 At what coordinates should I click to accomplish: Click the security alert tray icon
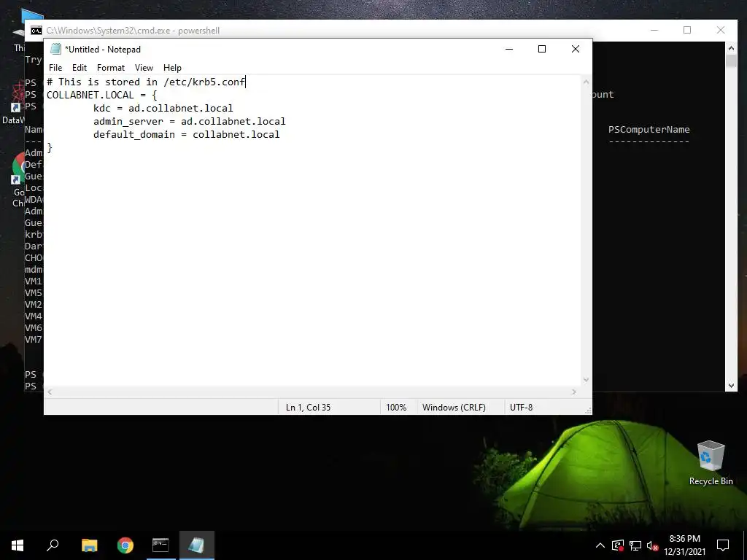[618, 545]
